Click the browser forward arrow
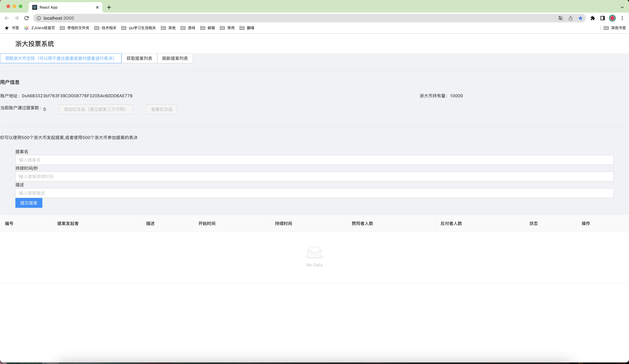The width and height of the screenshot is (629, 364). coord(16,18)
